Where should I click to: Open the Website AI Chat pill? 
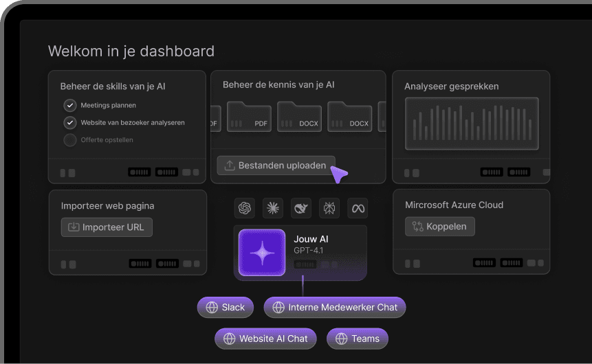click(265, 339)
